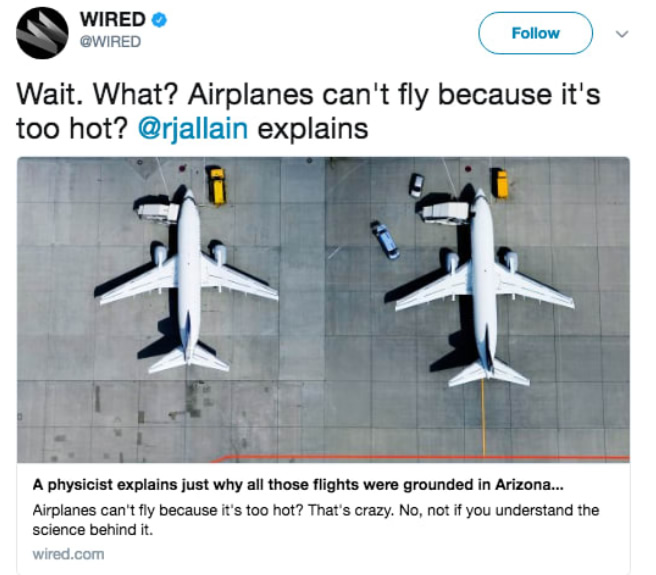Click the word 'explains' in the tweet text
Image resolution: width=656 pixels, height=575 pixels.
point(313,128)
